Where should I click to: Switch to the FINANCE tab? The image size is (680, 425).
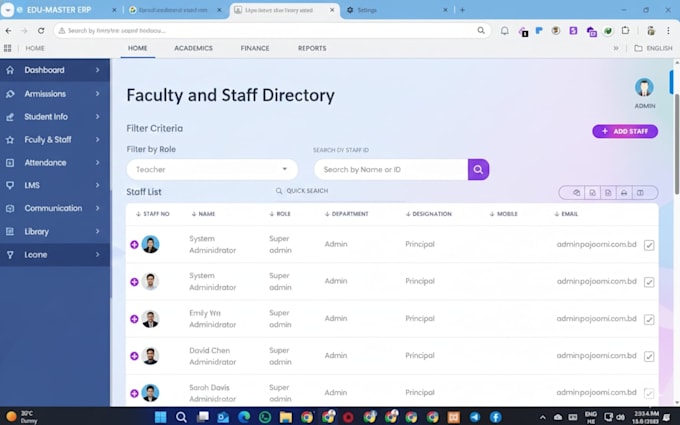255,48
